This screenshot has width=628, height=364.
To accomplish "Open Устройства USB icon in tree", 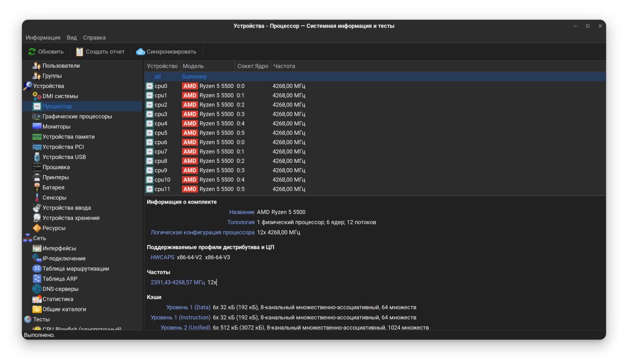I will point(37,157).
